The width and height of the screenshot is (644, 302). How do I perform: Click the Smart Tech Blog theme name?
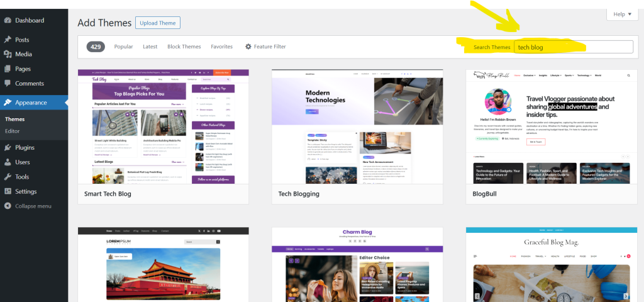(108, 194)
